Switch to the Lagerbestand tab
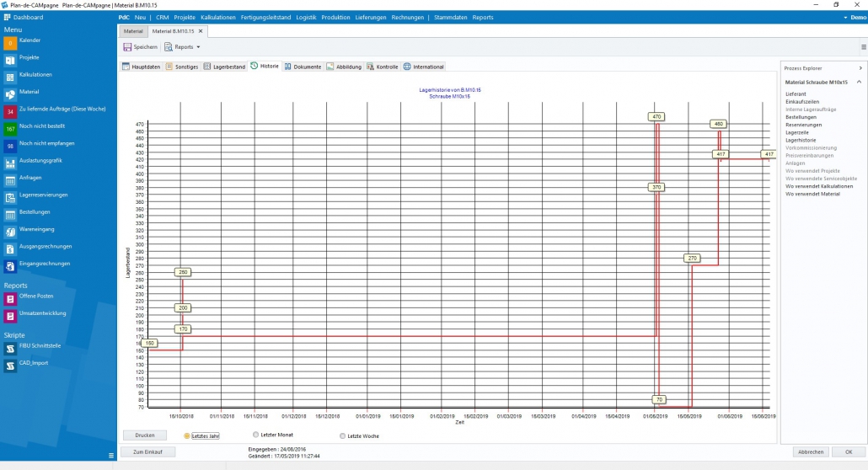This screenshot has width=868, height=470. point(224,67)
